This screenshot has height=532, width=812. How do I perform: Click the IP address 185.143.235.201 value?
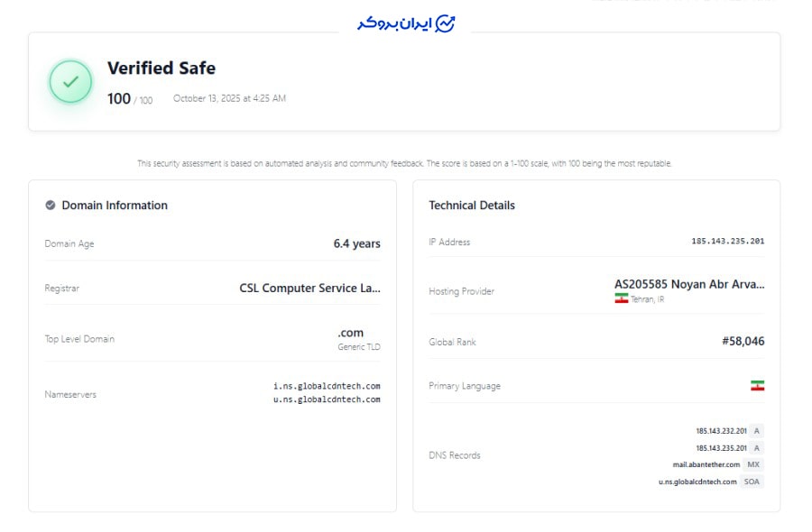[727, 242]
